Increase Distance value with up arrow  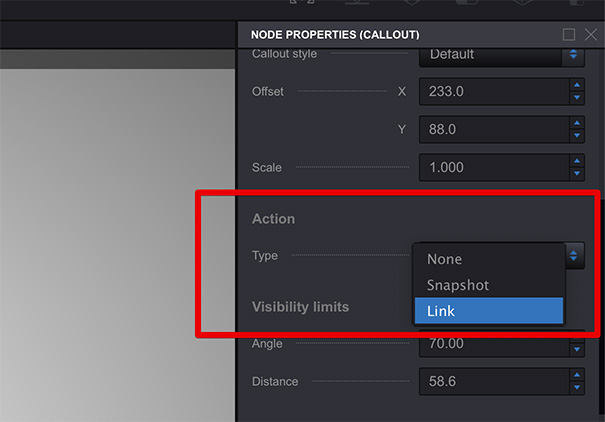tap(577, 375)
